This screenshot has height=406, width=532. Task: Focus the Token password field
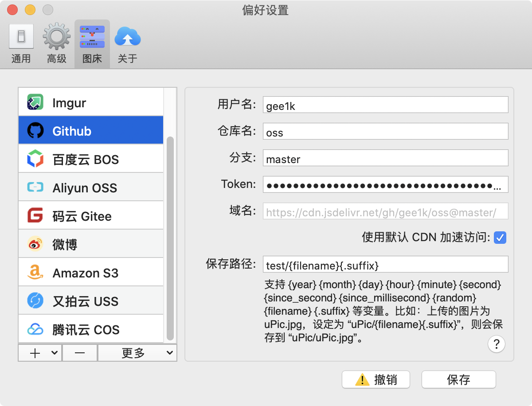click(x=385, y=185)
